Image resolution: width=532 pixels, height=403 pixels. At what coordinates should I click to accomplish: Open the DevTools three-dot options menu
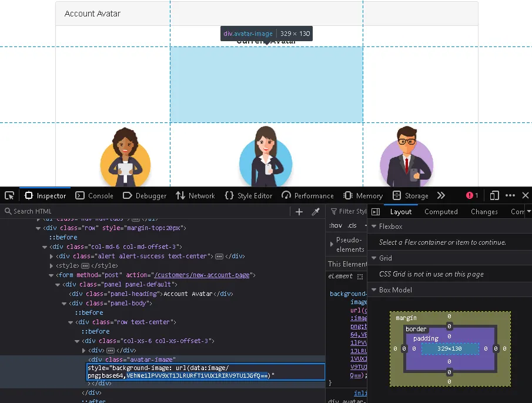point(510,196)
